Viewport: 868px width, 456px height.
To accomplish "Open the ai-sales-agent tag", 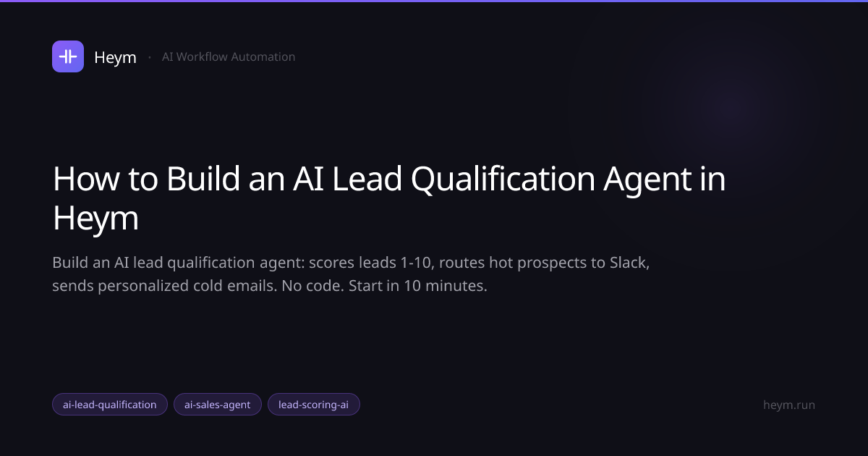I will click(x=218, y=405).
